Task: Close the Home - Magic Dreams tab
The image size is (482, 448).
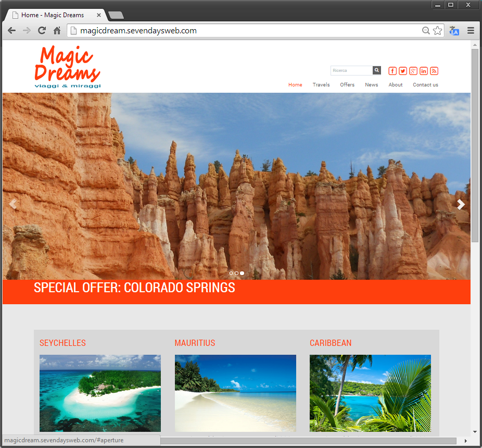Action: 99,15
